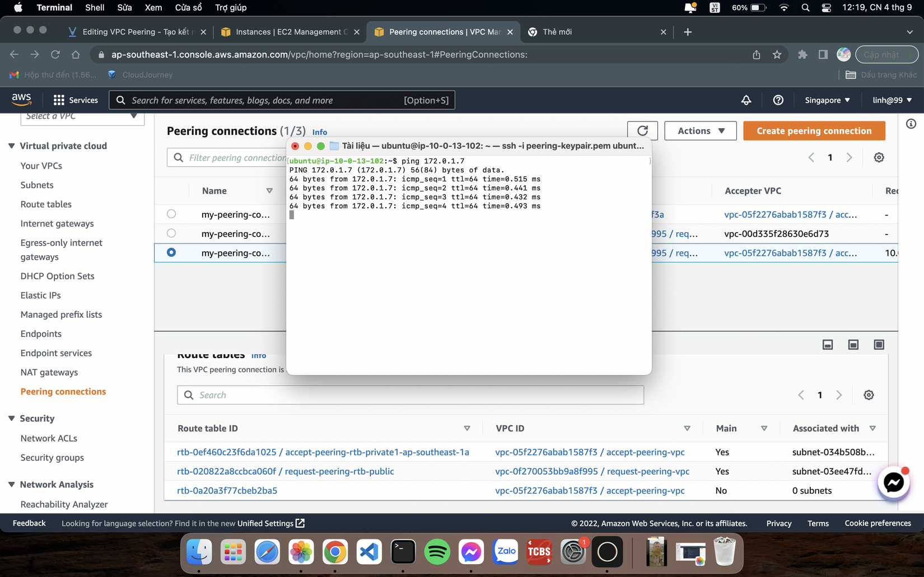Sort route tables by Associated with column
Image resolution: width=924 pixels, height=577 pixels.
(x=872, y=429)
